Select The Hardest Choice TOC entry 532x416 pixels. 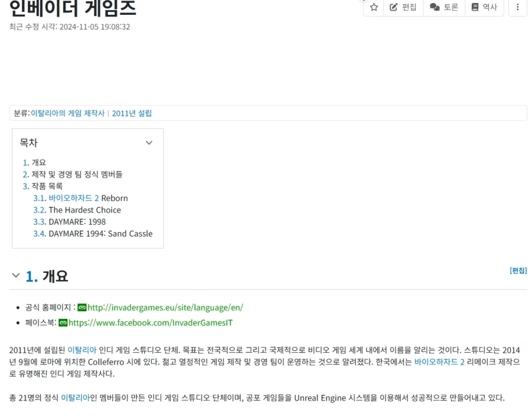[77, 209]
